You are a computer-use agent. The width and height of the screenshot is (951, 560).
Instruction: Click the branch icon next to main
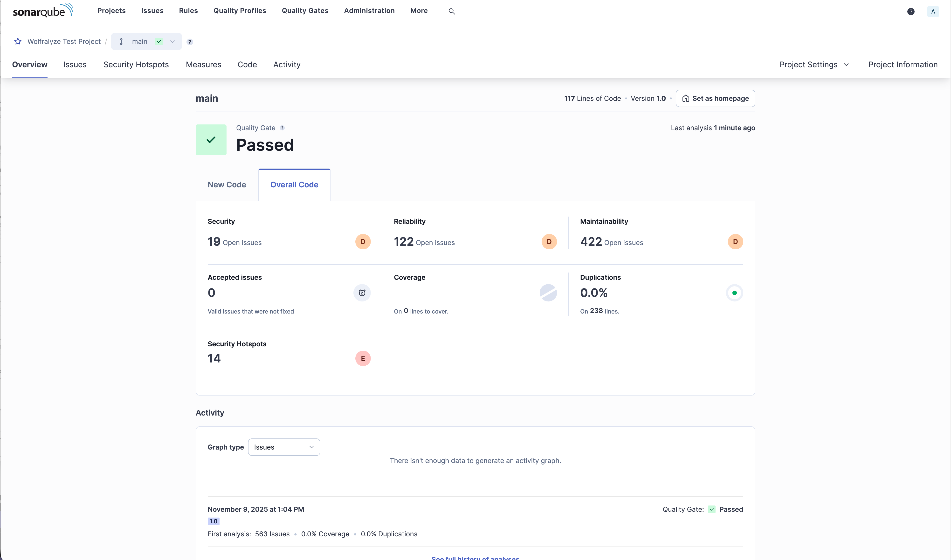pos(121,41)
